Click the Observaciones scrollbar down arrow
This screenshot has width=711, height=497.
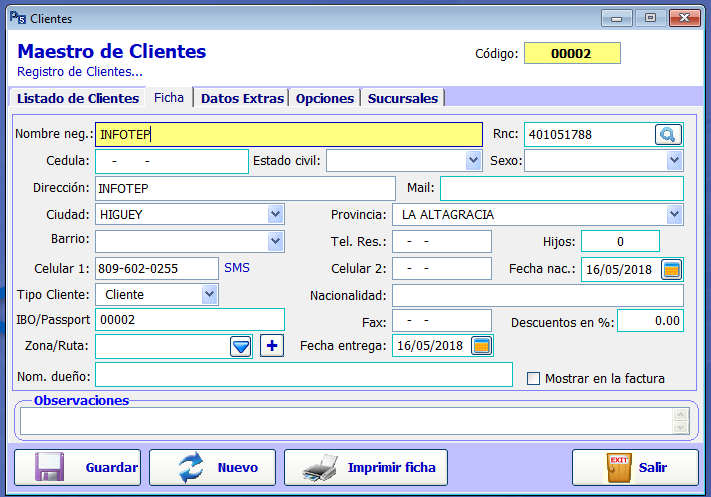pyautogui.click(x=683, y=428)
